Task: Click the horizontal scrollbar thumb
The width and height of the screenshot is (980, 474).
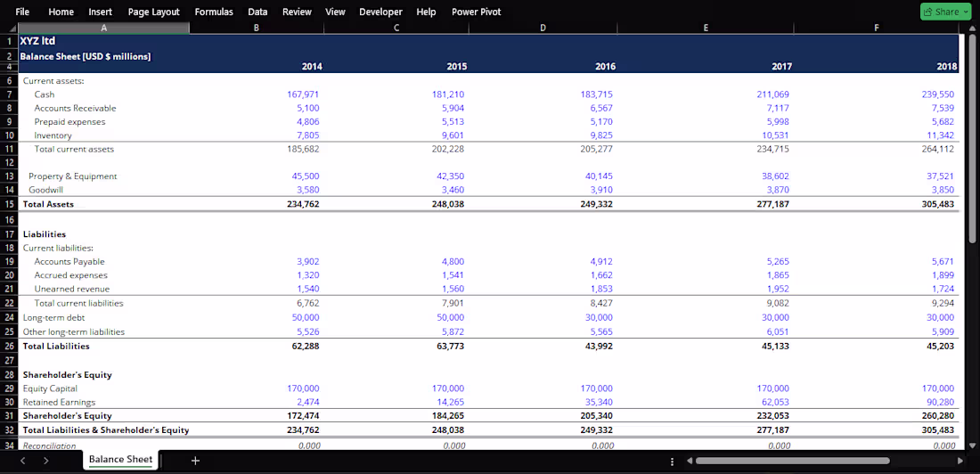Action: pyautogui.click(x=792, y=461)
